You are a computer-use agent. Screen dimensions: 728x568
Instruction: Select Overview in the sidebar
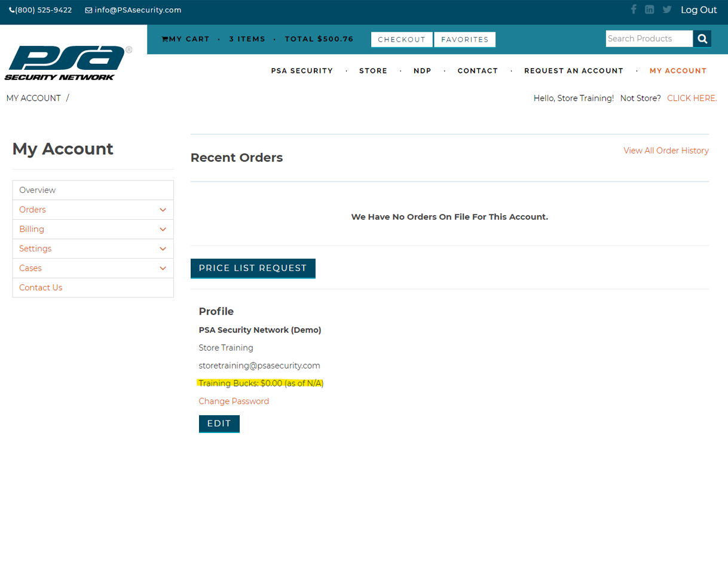93,190
